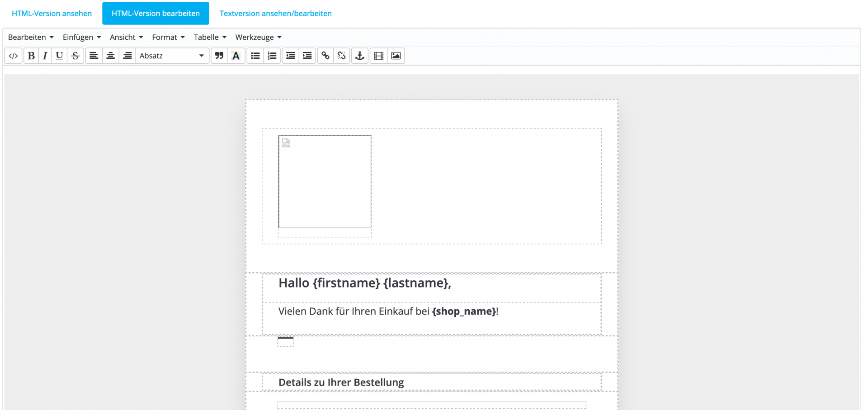Remove link with unlink icon
This screenshot has height=410, width=868.
(x=342, y=56)
